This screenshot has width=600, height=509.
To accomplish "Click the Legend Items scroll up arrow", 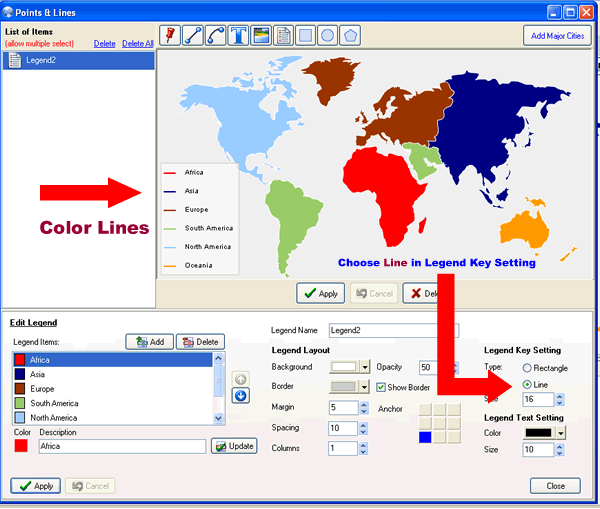I will (218, 358).
